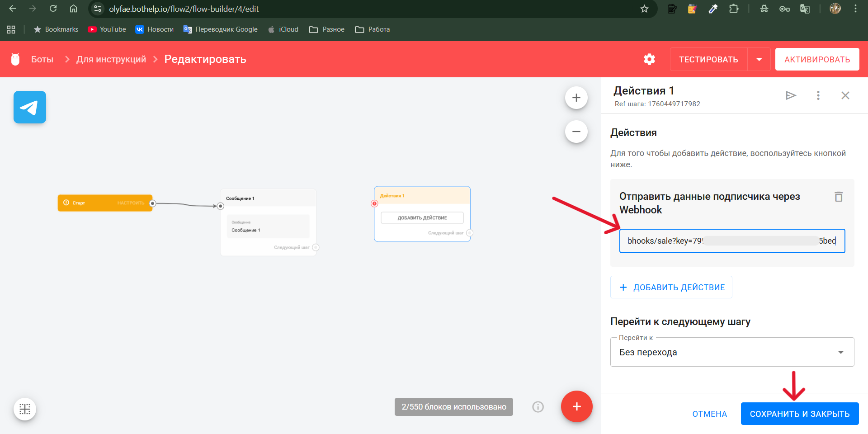This screenshot has height=434, width=868.
Task: Open the flow settings gear icon
Action: (x=649, y=59)
